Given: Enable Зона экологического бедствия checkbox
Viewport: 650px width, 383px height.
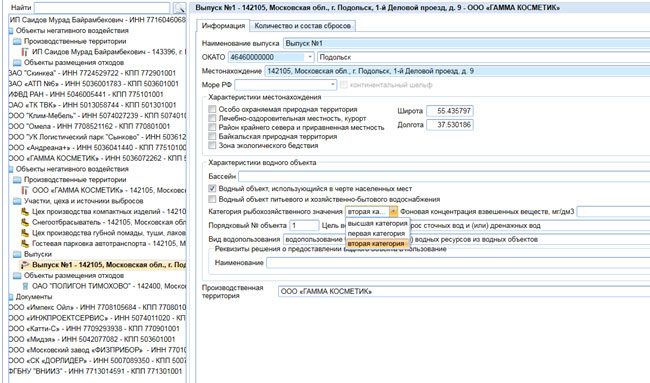Looking at the screenshot, I should coord(212,145).
